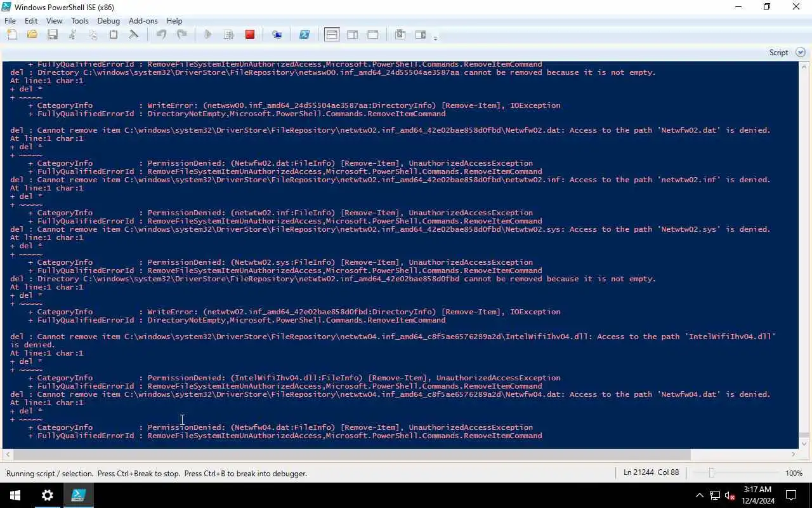Open the 3:17 AM clock and calendar
Screen dimensions: 812x508
click(x=757, y=495)
